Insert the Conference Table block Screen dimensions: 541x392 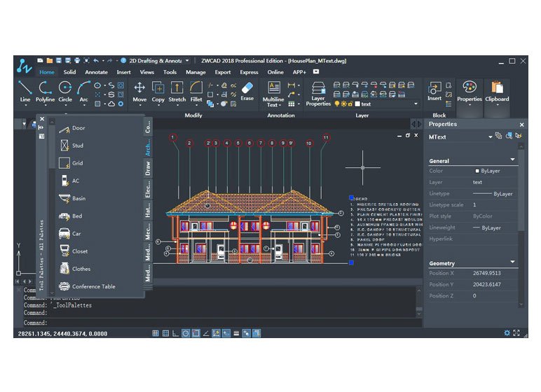pos(88,286)
